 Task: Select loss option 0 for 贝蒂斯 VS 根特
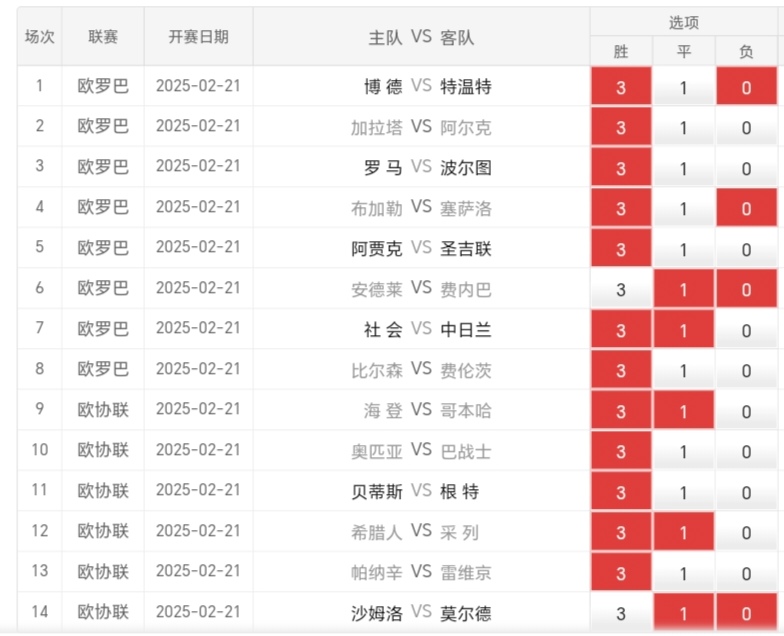(746, 492)
